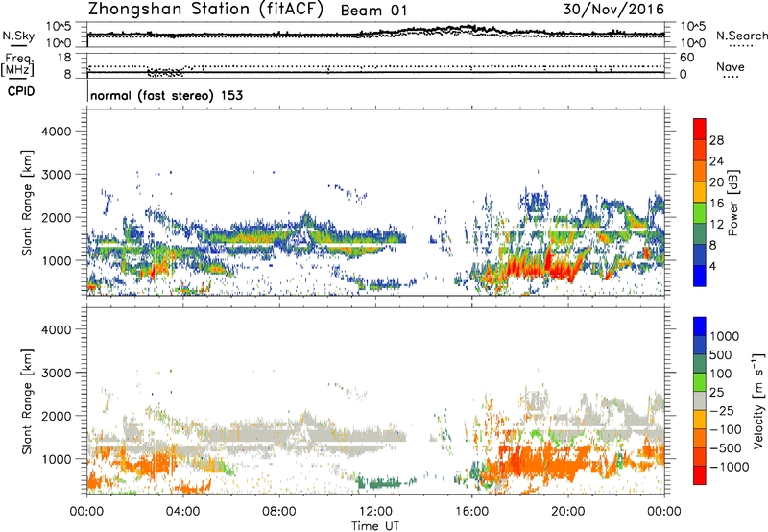The image size is (768, 532).
Task: Click the 'CPID' label
Action: click(x=21, y=91)
